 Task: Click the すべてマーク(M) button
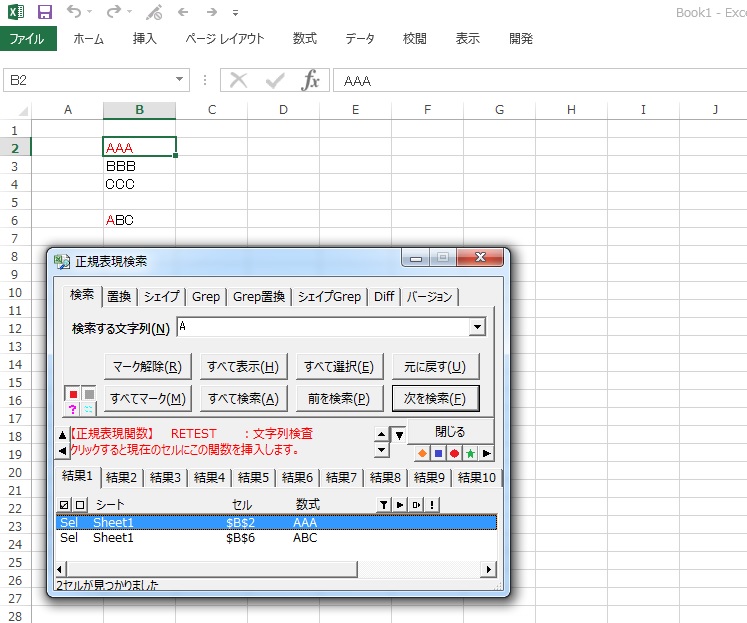click(x=148, y=398)
